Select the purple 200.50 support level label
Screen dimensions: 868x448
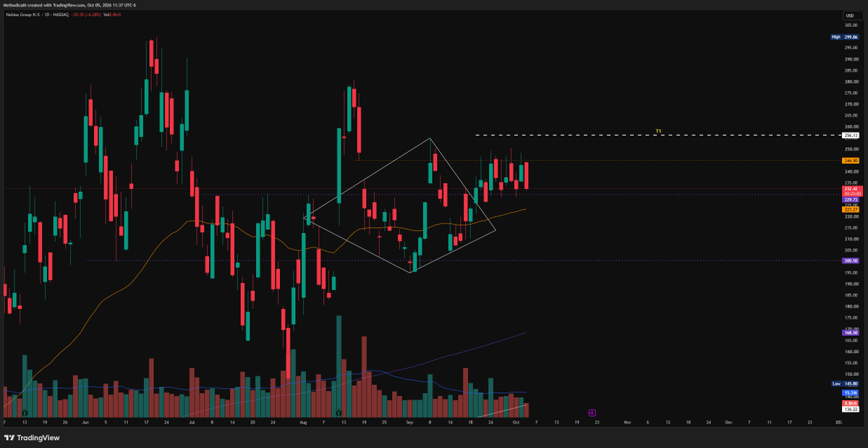coord(851,261)
